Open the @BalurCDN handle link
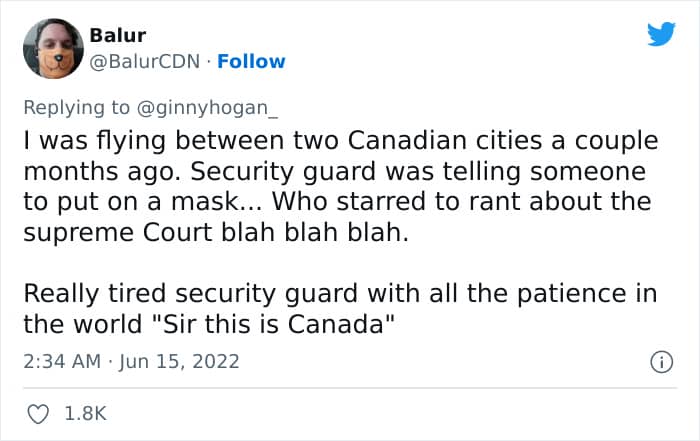The height and width of the screenshot is (441, 700). 145,61
